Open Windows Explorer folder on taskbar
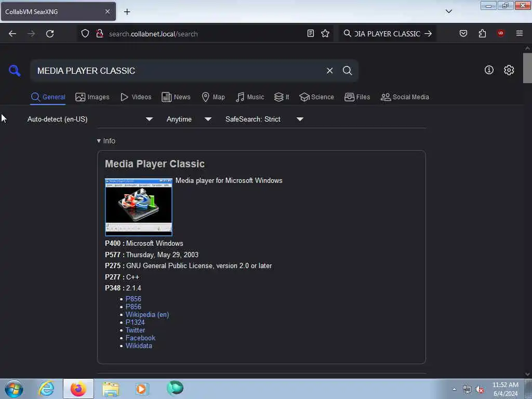Viewport: 532px width, 399px height. pos(111,389)
